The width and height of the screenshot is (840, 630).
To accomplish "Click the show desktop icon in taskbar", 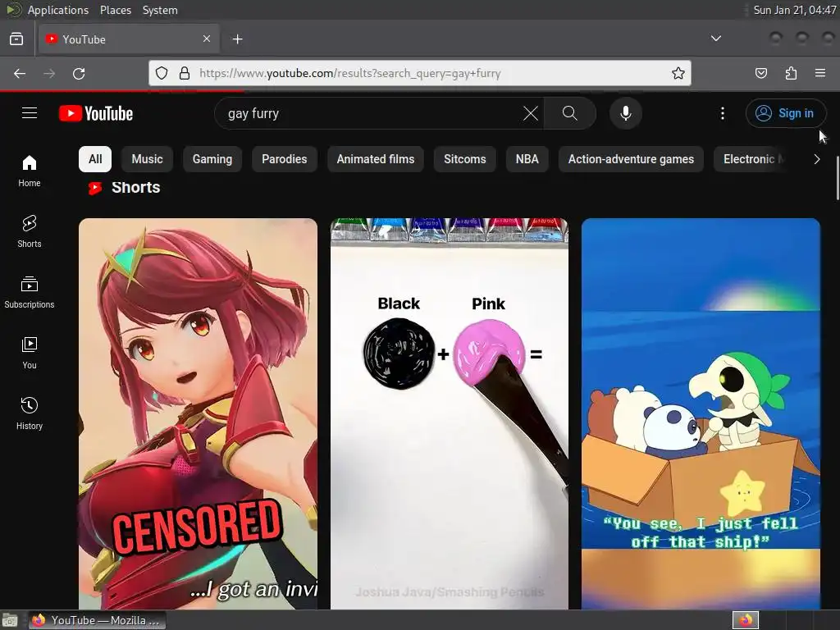I will click(10, 620).
